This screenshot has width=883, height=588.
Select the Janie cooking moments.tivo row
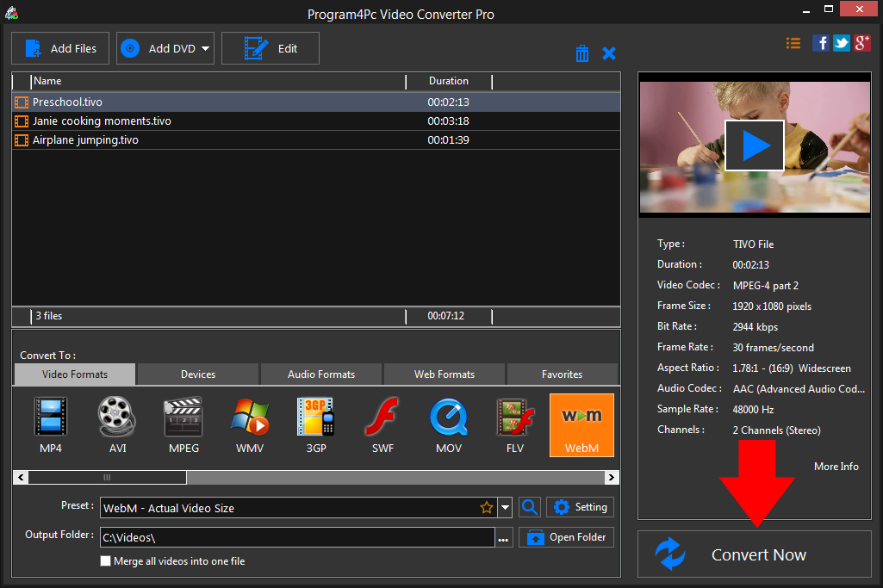pyautogui.click(x=316, y=121)
